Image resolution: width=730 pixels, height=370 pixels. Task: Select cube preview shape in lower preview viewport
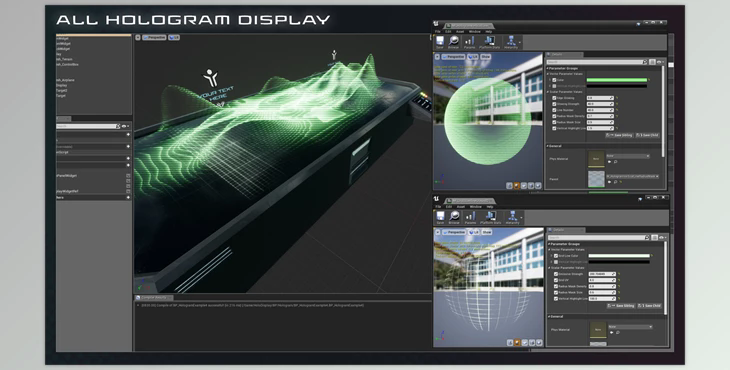[x=532, y=343]
